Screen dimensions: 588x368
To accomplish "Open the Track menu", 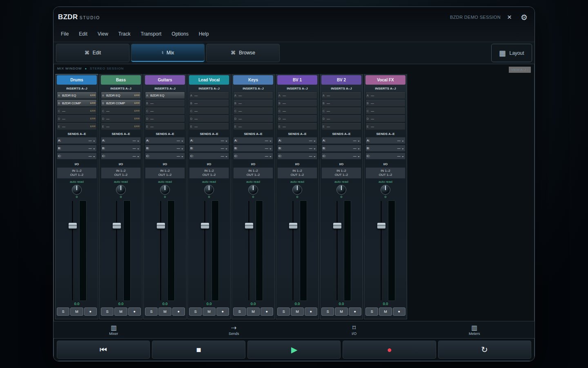I will click(x=124, y=34).
